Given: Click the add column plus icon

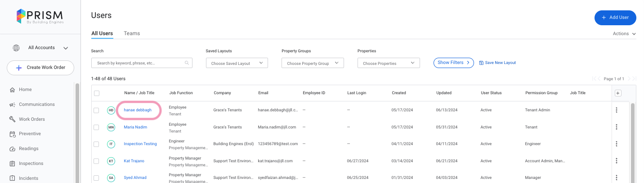Looking at the screenshot, I should click(x=617, y=93).
